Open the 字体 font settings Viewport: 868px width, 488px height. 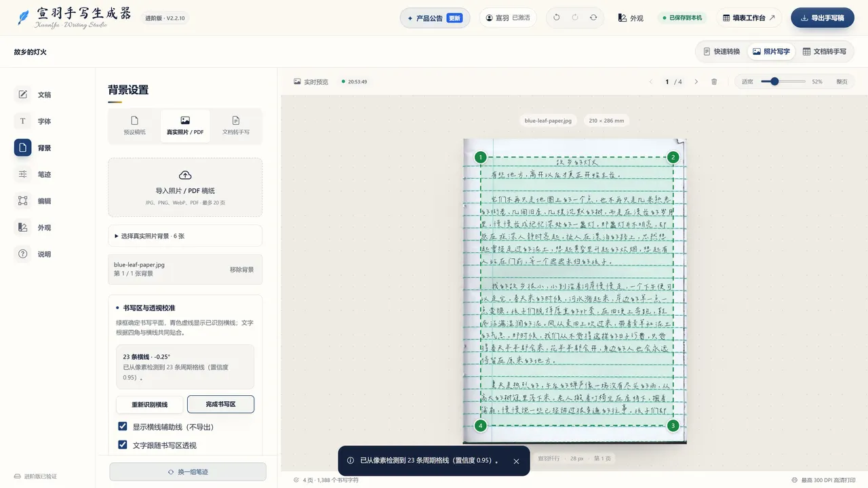click(x=33, y=121)
